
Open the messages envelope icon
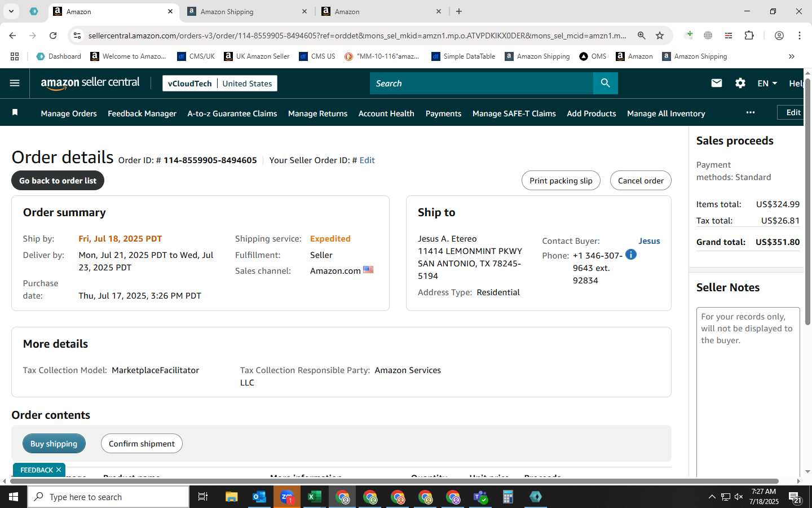(x=716, y=83)
